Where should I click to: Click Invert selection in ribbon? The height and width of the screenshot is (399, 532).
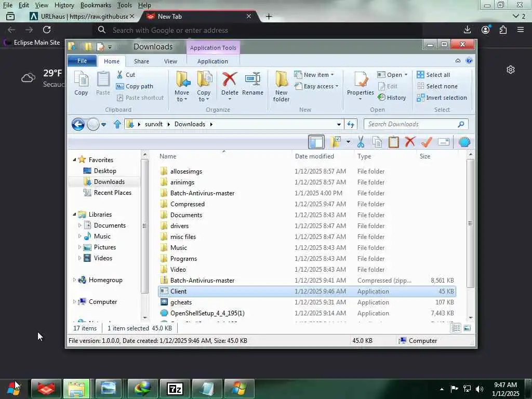(442, 97)
